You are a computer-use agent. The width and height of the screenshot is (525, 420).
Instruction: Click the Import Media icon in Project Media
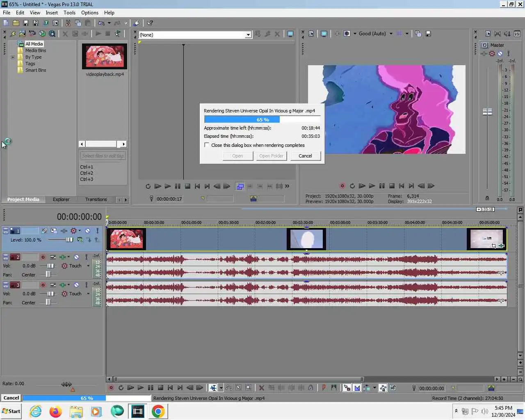23,34
